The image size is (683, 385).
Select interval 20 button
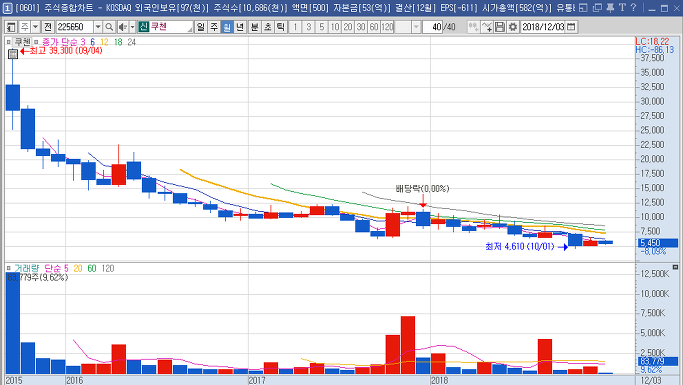[x=348, y=27]
